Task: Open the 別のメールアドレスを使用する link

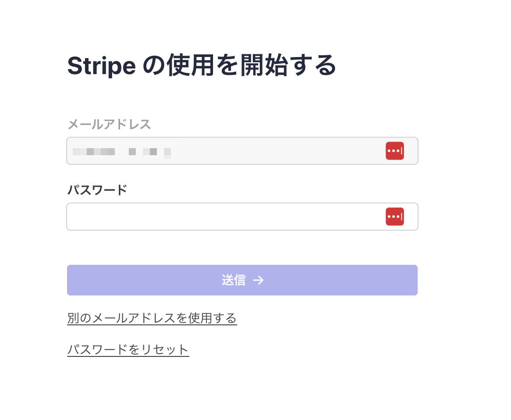Action: pyautogui.click(x=152, y=318)
